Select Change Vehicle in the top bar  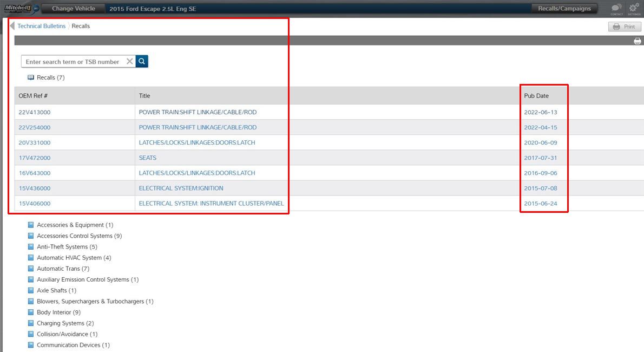75,8
